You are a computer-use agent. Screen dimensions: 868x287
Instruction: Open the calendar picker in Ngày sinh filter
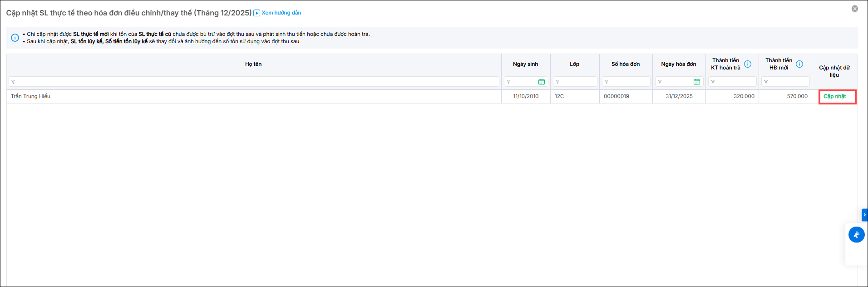tap(541, 82)
